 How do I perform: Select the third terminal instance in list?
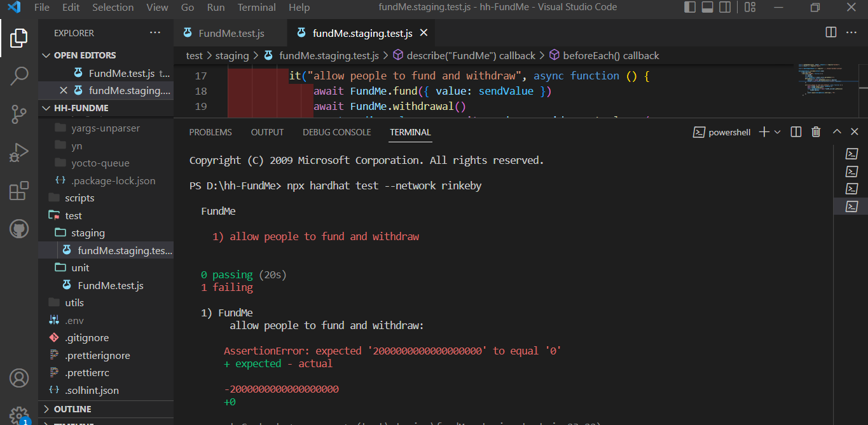click(x=851, y=189)
